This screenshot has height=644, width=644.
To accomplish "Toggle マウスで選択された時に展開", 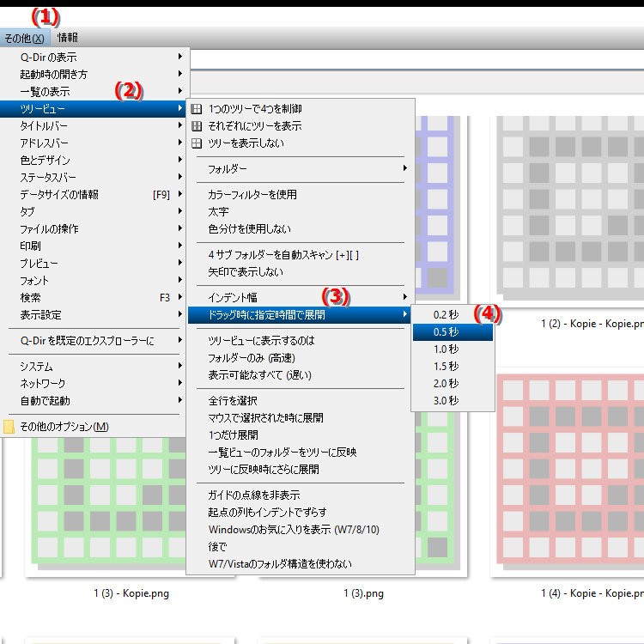I will click(301, 418).
